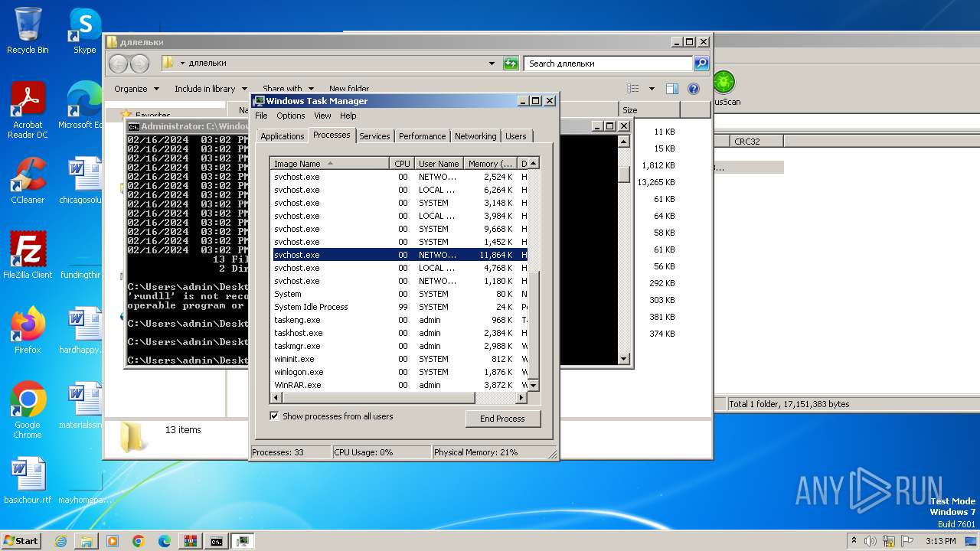Open the Recycle Bin desktop icon

pos(28,31)
